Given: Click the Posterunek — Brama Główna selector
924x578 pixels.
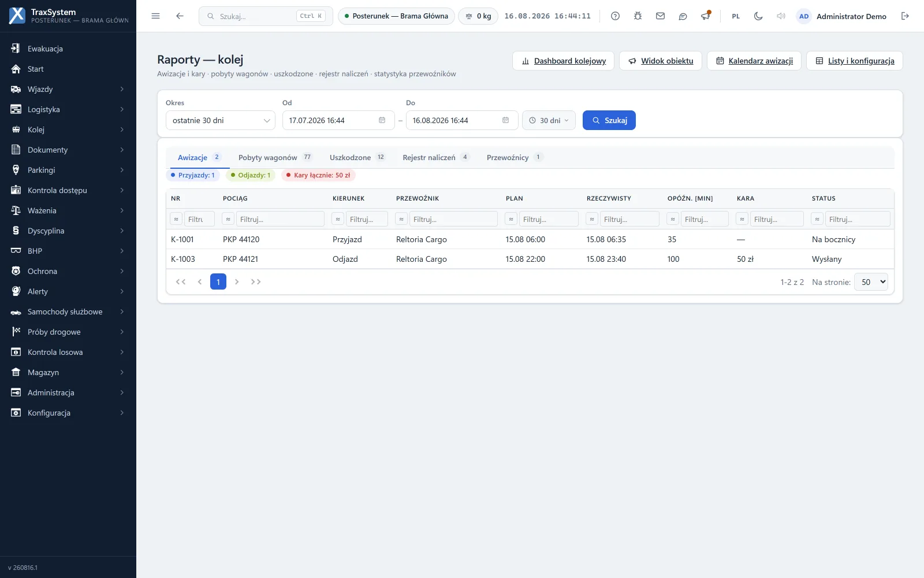Looking at the screenshot, I should (x=396, y=16).
